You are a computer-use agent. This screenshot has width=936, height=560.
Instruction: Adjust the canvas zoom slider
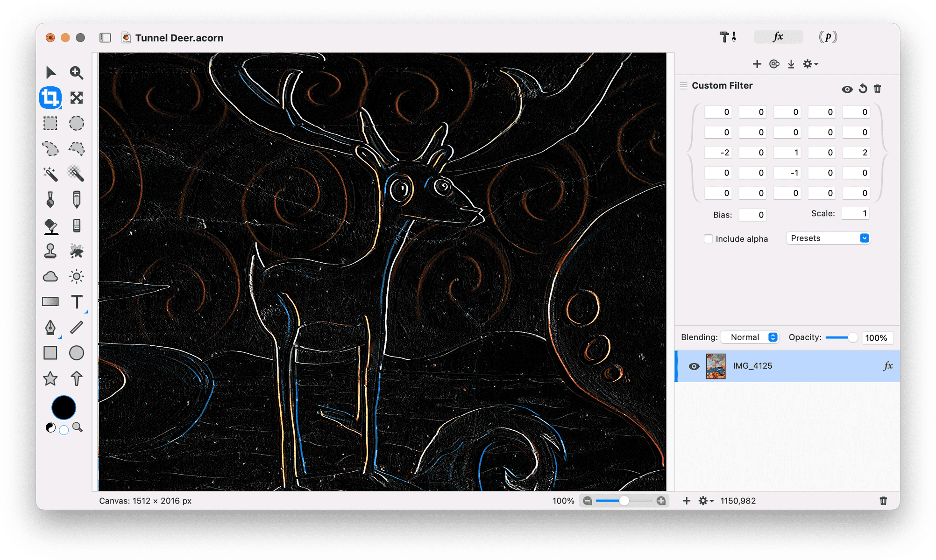(x=624, y=501)
